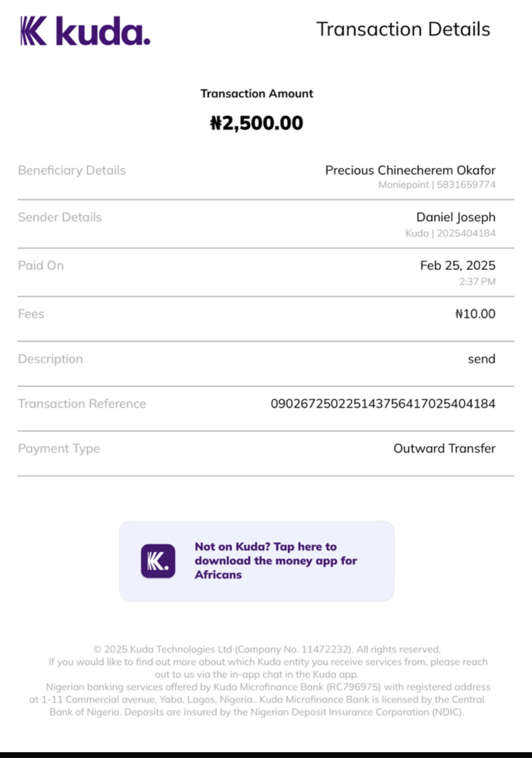Viewport: 532px width, 758px height.
Task: Click the Kuda account number 2025404184
Action: click(x=466, y=233)
